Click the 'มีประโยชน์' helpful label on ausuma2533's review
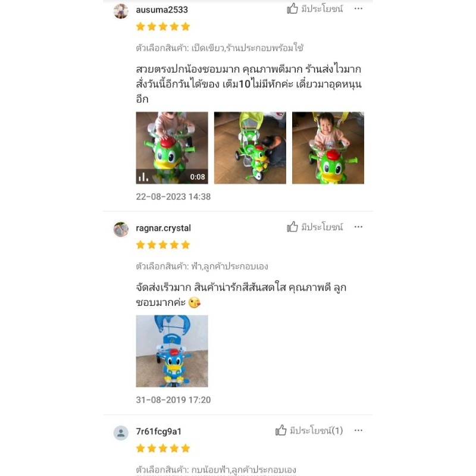The width and height of the screenshot is (476, 476). 322,9
